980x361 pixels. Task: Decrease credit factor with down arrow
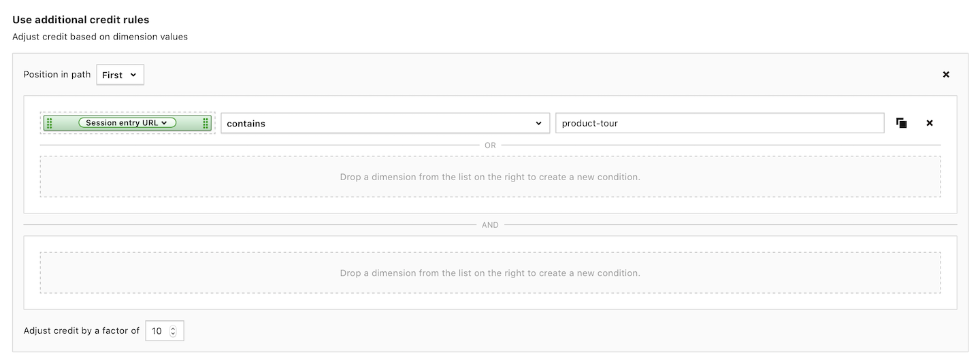coord(173,334)
